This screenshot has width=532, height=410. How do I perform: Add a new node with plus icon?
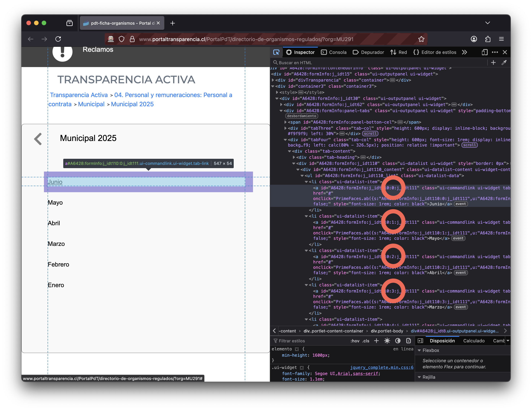[493, 63]
